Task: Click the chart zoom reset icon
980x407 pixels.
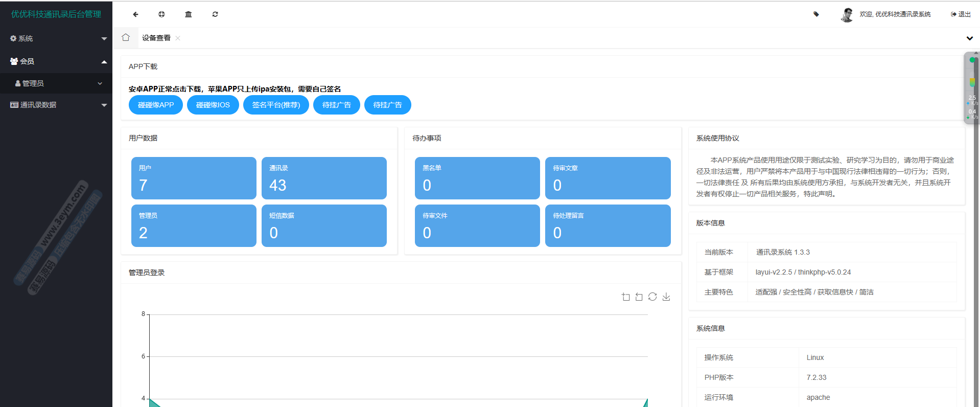Action: (639, 297)
